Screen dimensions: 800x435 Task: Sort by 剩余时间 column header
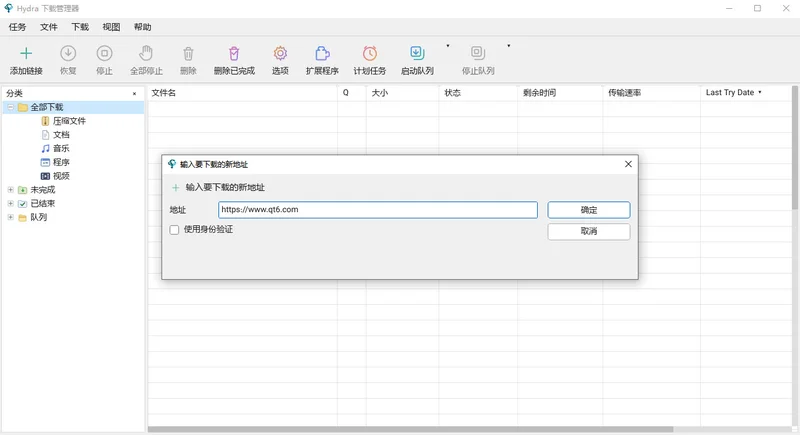[x=560, y=93]
